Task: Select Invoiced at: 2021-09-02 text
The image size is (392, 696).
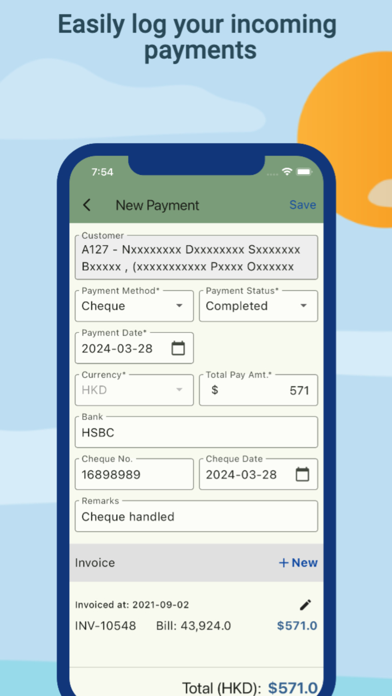Action: [x=132, y=605]
